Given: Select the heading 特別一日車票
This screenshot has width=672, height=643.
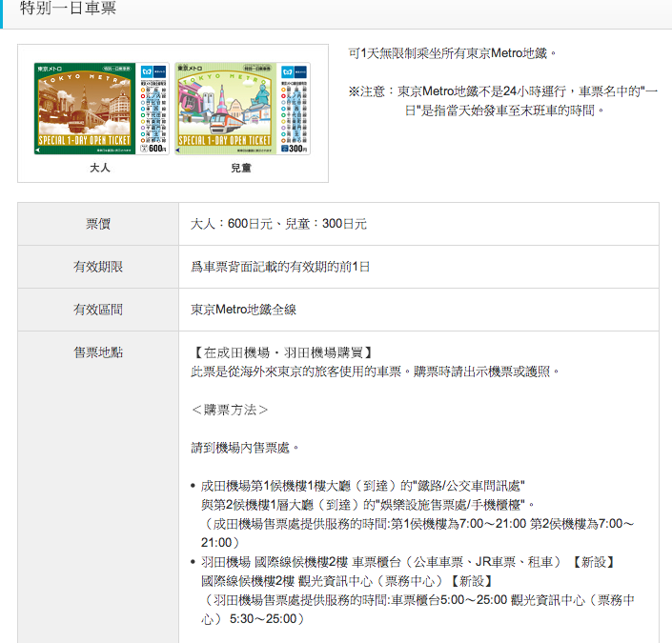Looking at the screenshot, I should [x=68, y=9].
